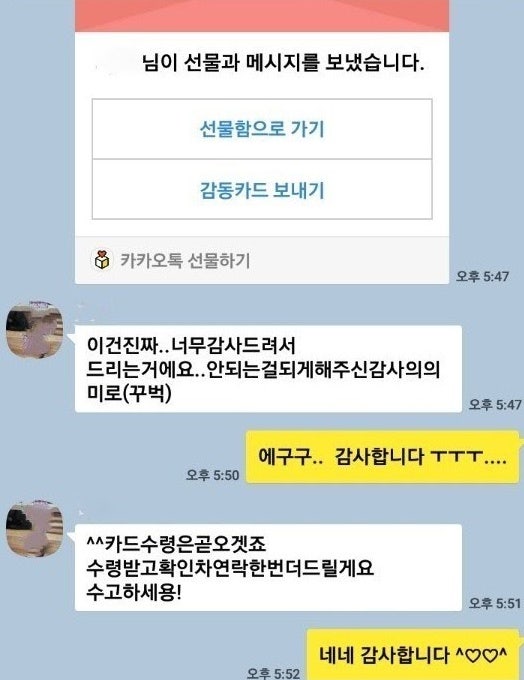Select the 카드수령은곧오겟죠 message bubble
The height and width of the screenshot is (680, 524).
pyautogui.click(x=268, y=567)
